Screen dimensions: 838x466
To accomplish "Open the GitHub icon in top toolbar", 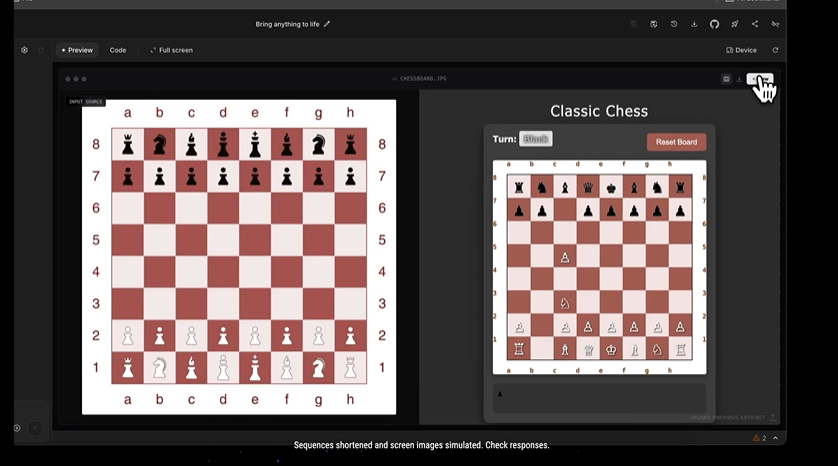I will (x=714, y=24).
